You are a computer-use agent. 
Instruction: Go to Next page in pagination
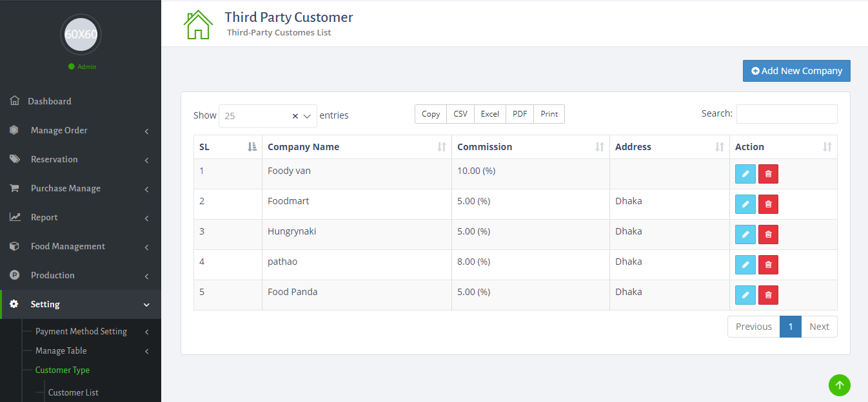pos(819,327)
